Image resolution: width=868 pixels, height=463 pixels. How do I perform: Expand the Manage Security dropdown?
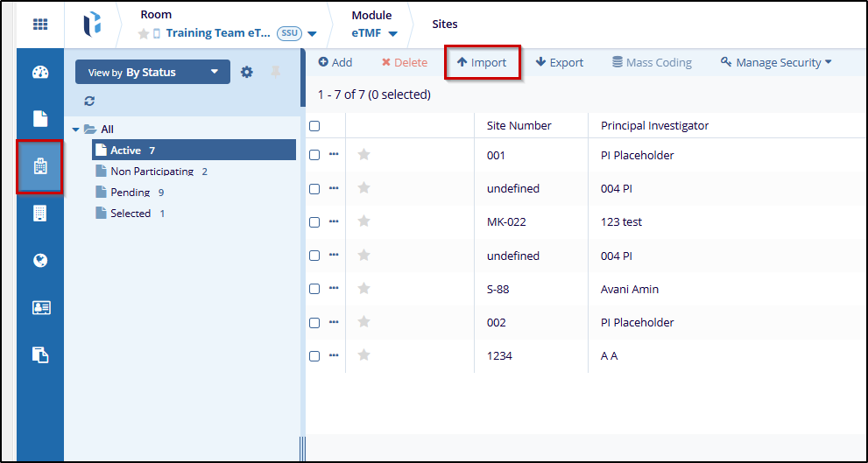tap(775, 63)
